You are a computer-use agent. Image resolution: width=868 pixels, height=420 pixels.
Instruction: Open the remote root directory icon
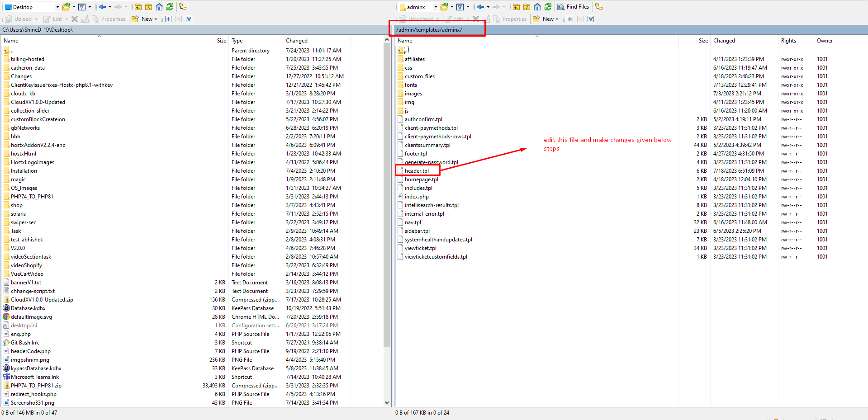point(526,7)
